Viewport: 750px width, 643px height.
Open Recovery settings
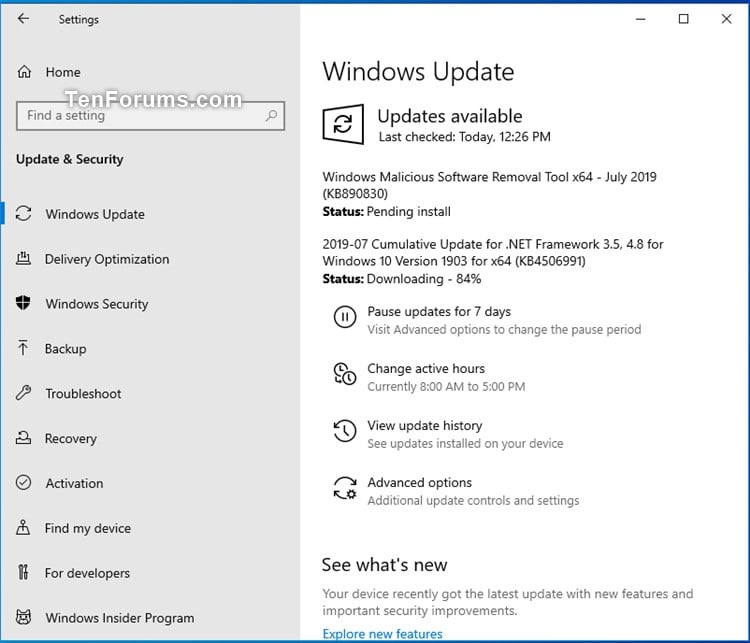[x=71, y=439]
